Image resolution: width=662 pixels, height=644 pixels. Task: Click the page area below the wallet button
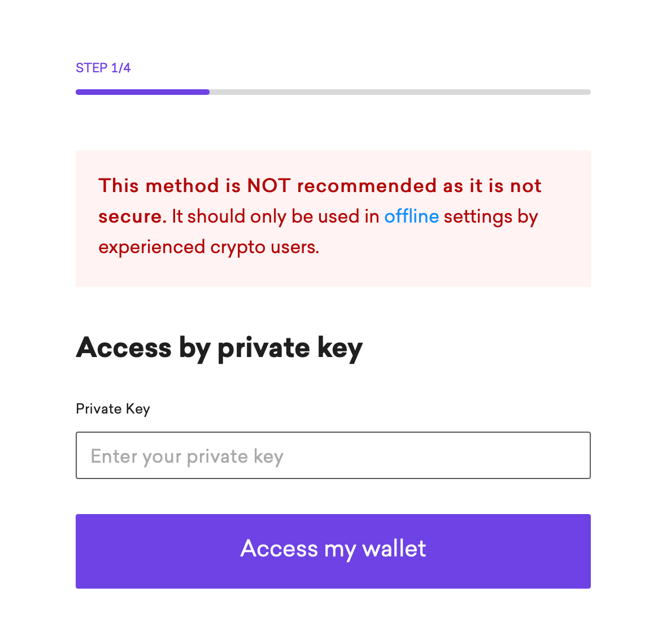pyautogui.click(x=333, y=619)
